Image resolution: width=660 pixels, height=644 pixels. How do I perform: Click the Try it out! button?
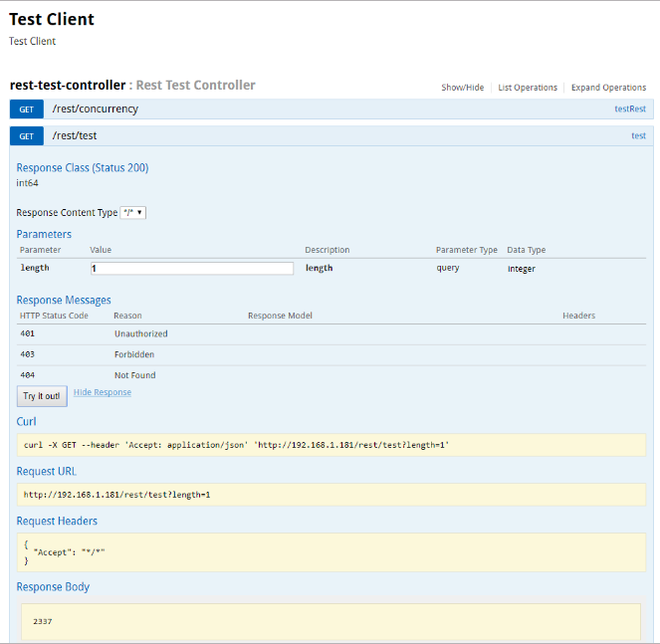[42, 396]
